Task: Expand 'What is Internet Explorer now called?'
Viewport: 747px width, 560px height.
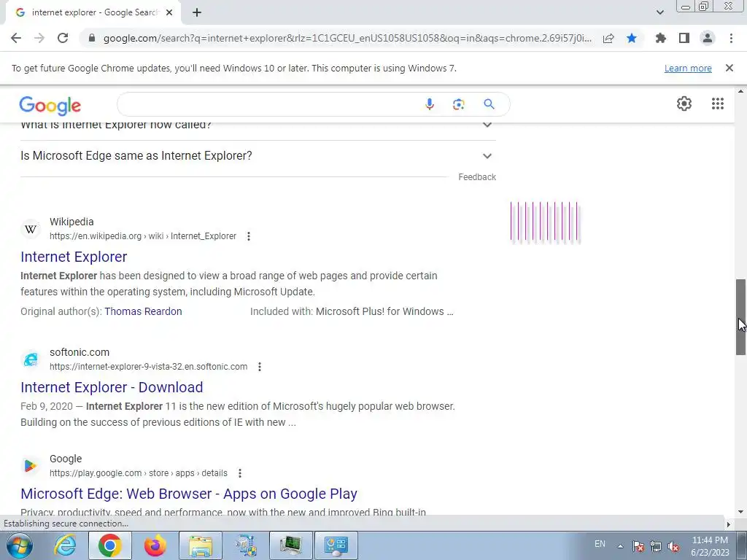Action: pos(258,125)
